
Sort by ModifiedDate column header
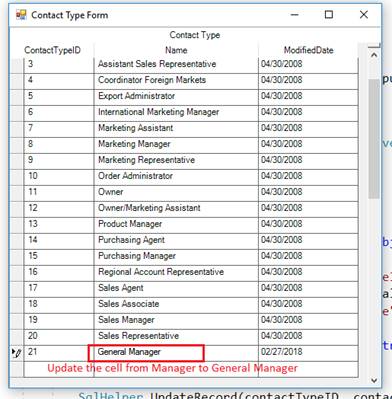click(x=308, y=50)
